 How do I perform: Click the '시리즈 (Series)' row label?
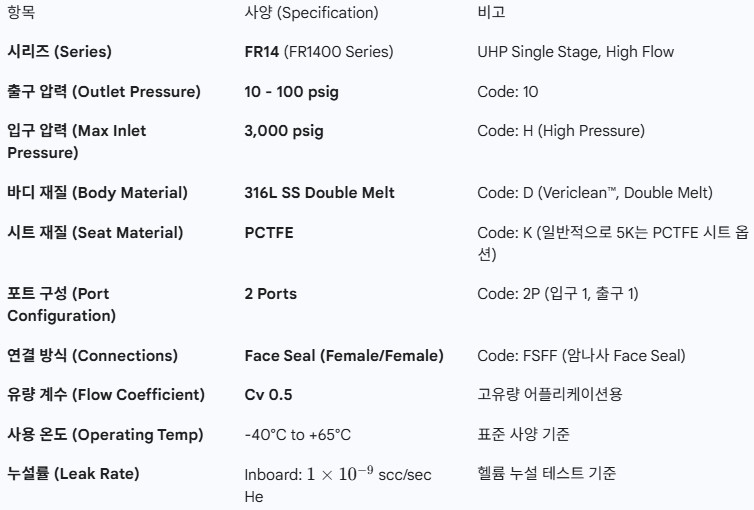59,52
